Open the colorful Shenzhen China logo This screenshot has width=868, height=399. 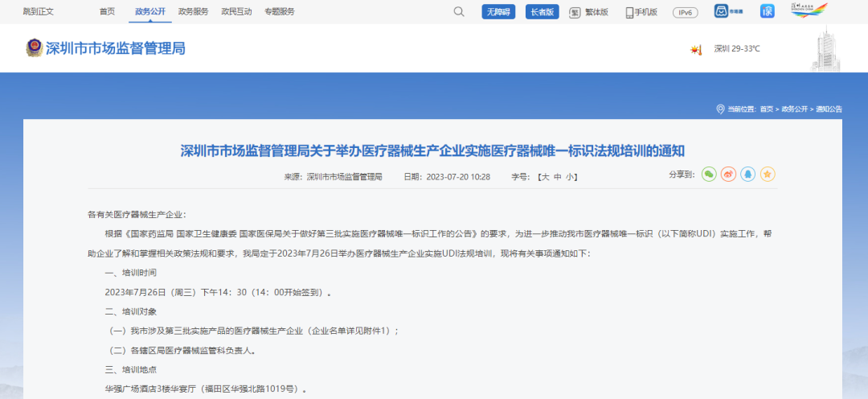(808, 10)
